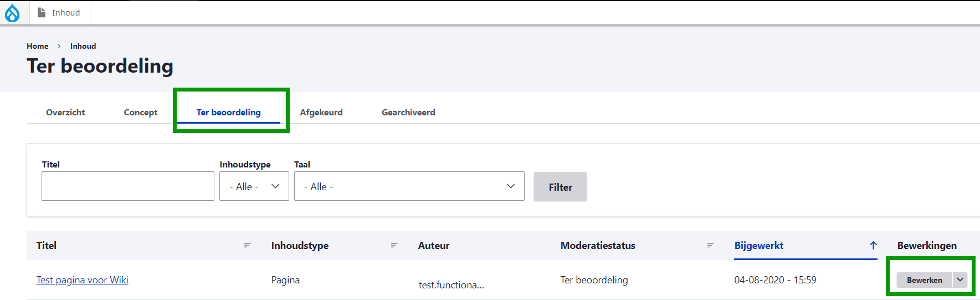The height and width of the screenshot is (300, 980).
Task: Click the Home breadcrumb link
Action: pos(38,46)
